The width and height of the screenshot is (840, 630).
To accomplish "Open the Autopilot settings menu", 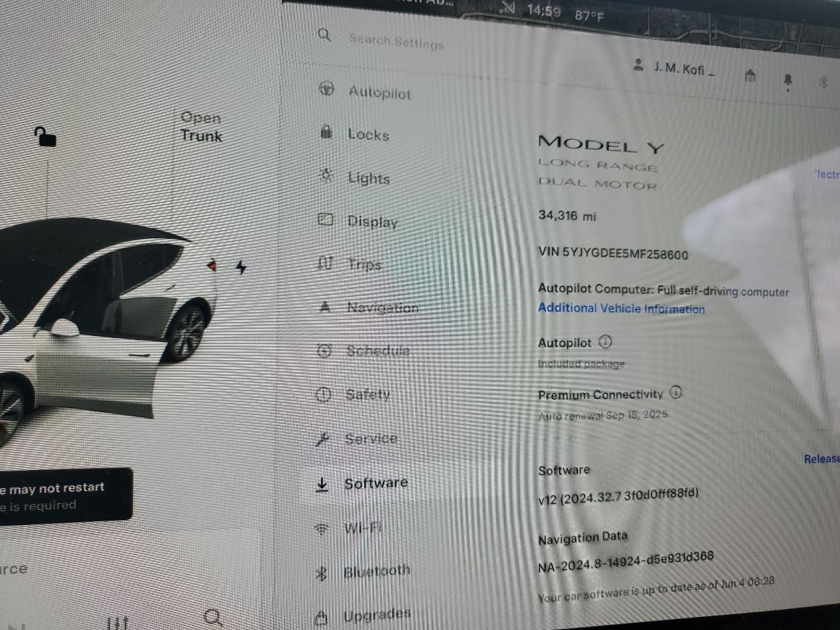I will point(365,91).
